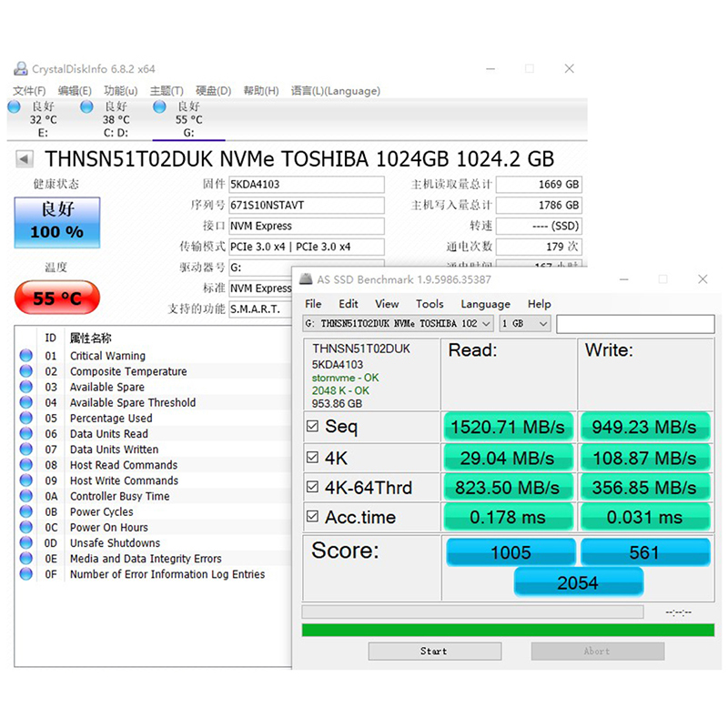
Task: Select the C: D: drive status orb
Action: pyautogui.click(x=86, y=107)
